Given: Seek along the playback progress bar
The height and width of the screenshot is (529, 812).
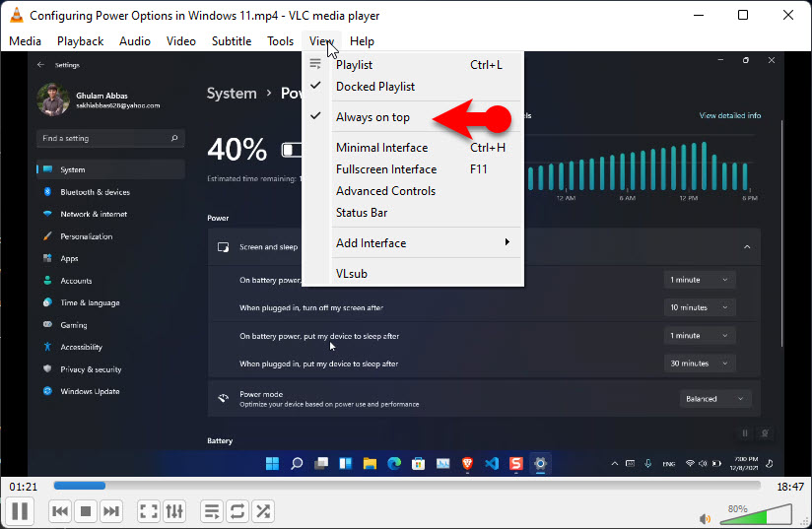Looking at the screenshot, I should 407,486.
